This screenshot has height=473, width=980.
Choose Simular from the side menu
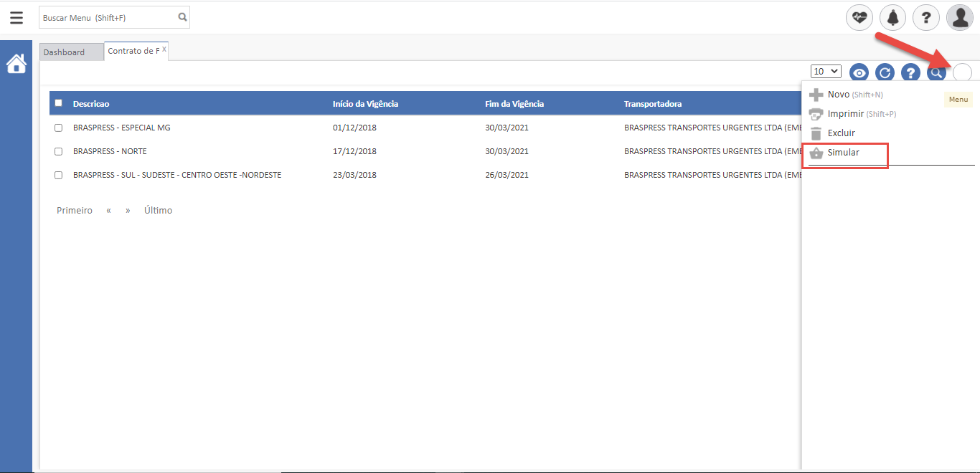point(843,153)
